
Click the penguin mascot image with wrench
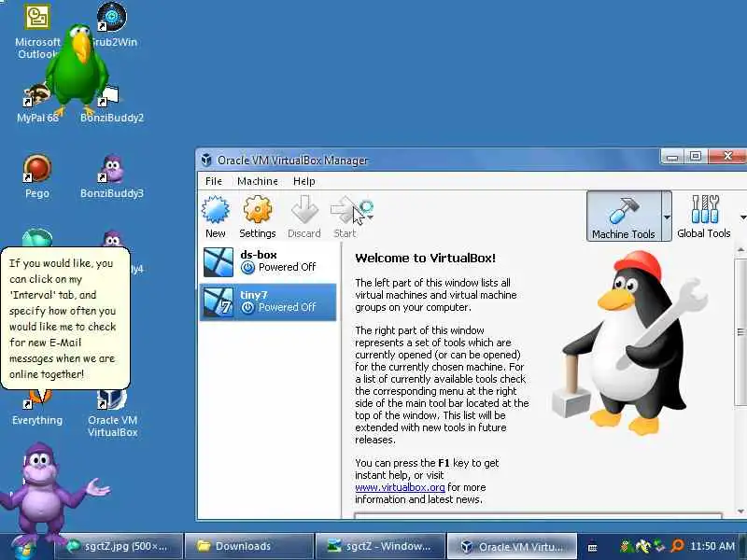click(x=628, y=343)
